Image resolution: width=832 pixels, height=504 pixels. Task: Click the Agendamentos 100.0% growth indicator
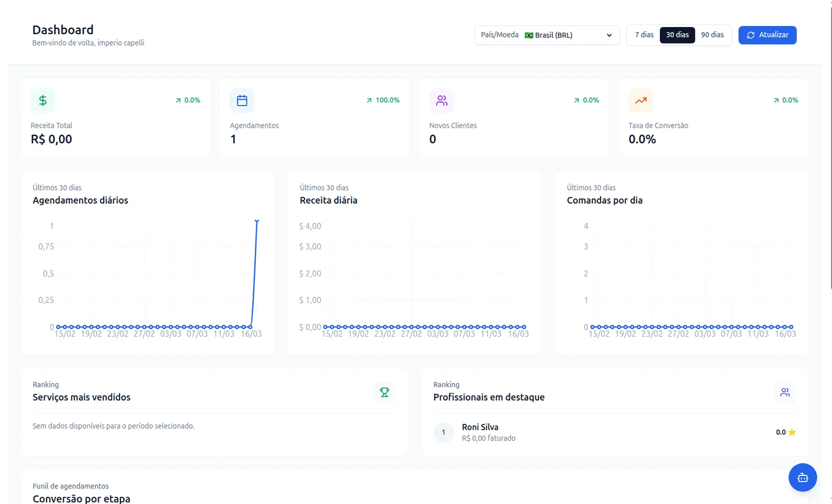(383, 100)
